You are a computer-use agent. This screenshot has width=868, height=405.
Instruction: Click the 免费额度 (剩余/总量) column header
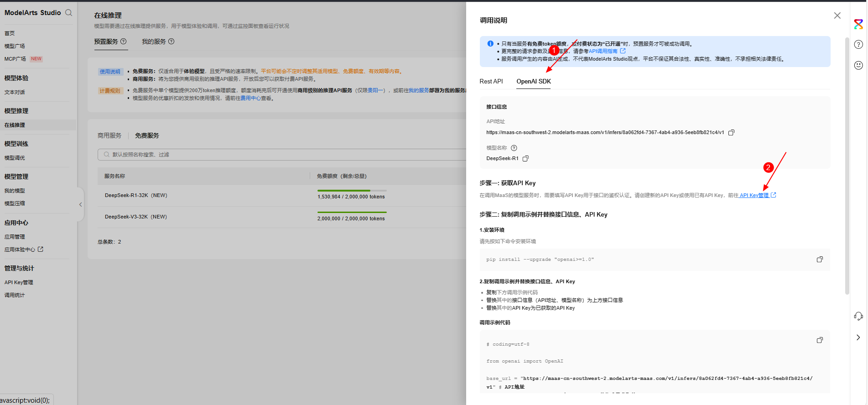point(342,176)
